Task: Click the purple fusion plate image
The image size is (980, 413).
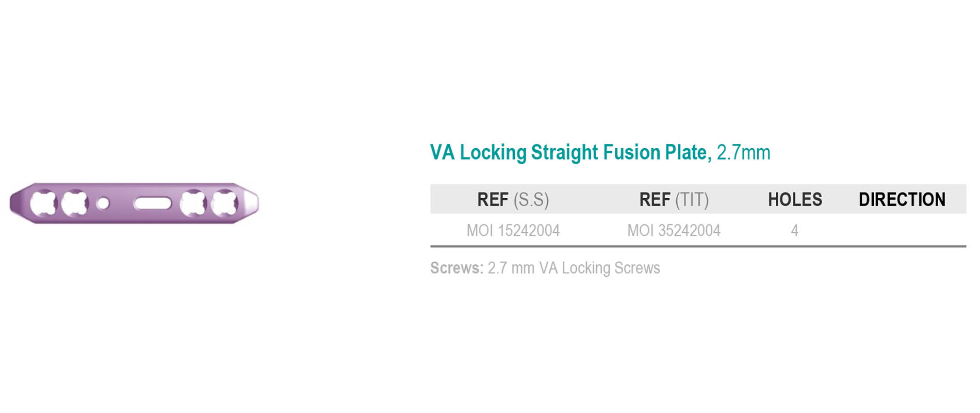Action: pos(134,203)
